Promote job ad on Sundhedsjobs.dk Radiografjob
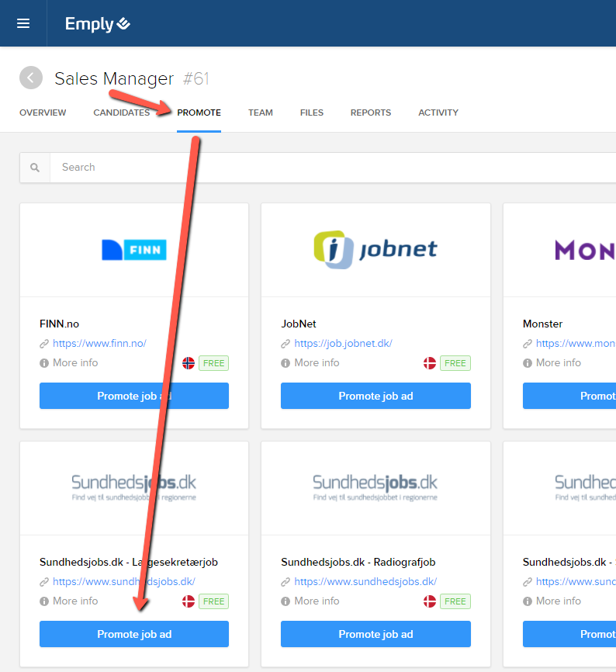Image resolution: width=616 pixels, height=672 pixels. pos(375,634)
